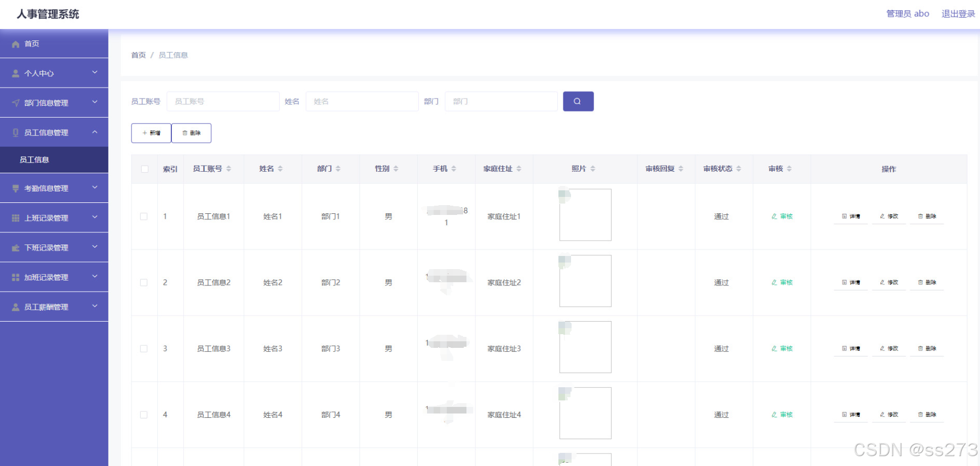Open 详情 for row 员工信息2
Image resolution: width=980 pixels, height=466 pixels.
coord(851,283)
